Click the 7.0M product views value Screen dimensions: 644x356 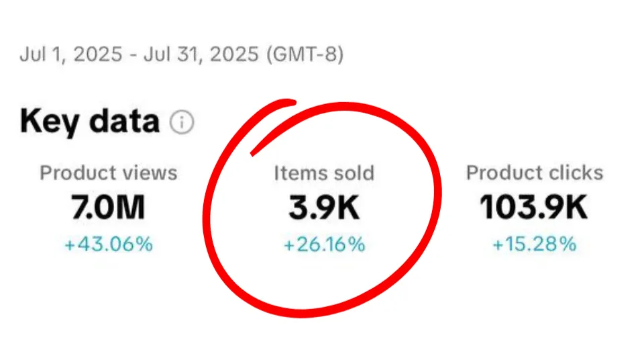[109, 208]
